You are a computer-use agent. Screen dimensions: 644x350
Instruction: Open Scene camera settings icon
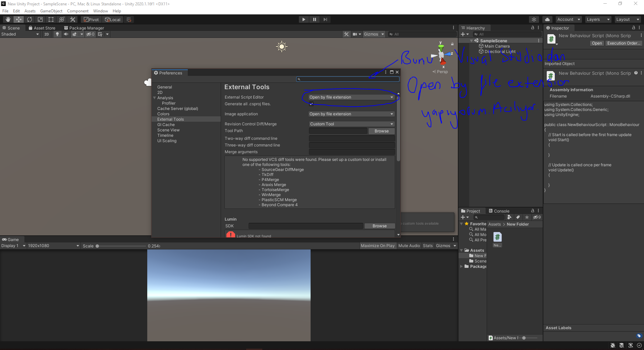355,34
